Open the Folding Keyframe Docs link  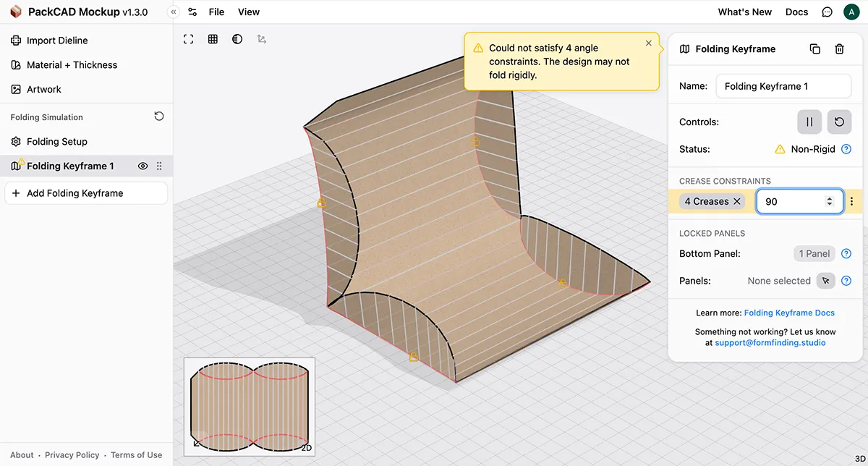(x=789, y=313)
